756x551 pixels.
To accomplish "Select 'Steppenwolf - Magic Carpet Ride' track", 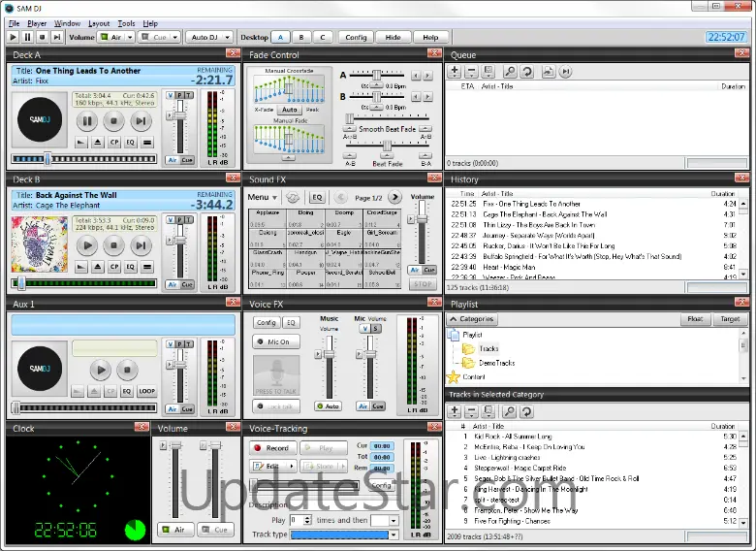I will [520, 468].
